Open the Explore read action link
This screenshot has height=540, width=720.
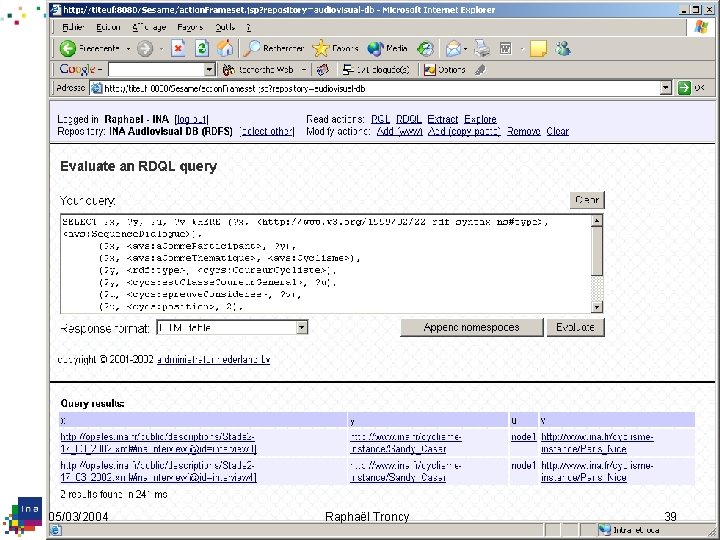pyautogui.click(x=480, y=119)
